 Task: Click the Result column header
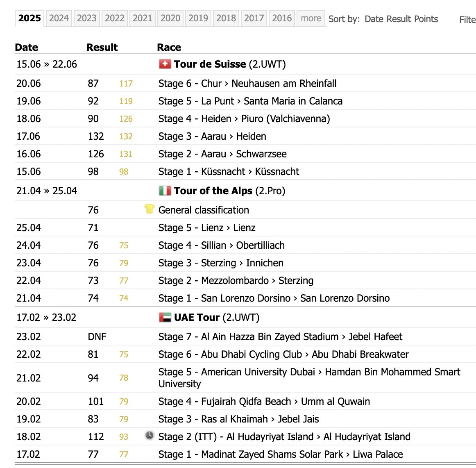click(102, 48)
